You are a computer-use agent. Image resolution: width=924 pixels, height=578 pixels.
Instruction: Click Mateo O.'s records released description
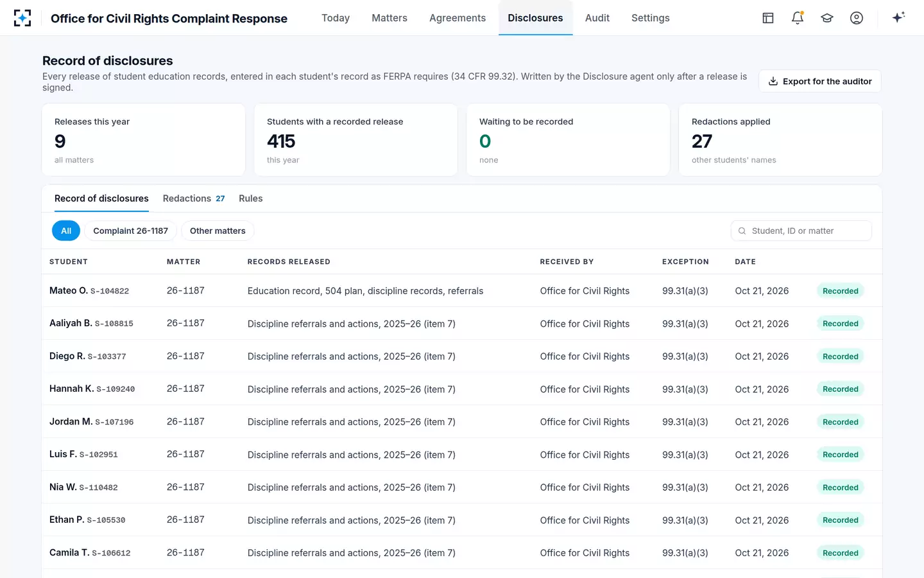(x=365, y=291)
